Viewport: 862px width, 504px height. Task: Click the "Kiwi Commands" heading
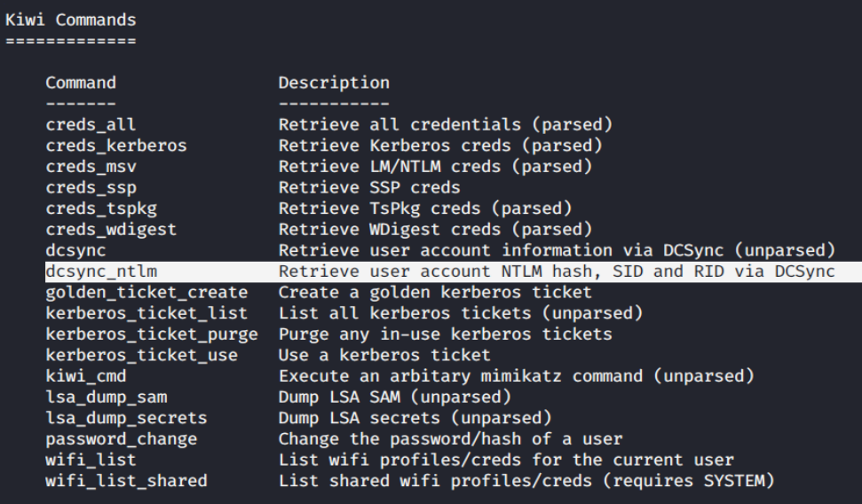click(x=71, y=20)
